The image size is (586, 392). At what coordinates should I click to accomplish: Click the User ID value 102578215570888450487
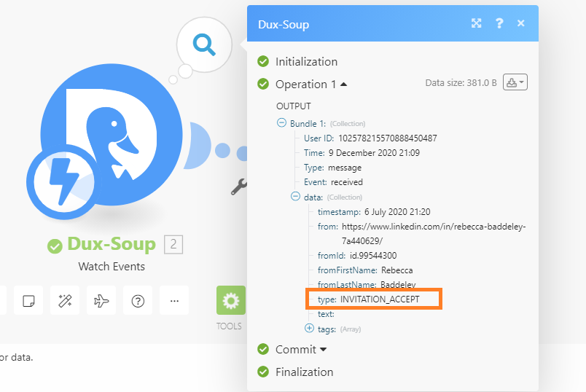[x=388, y=138]
